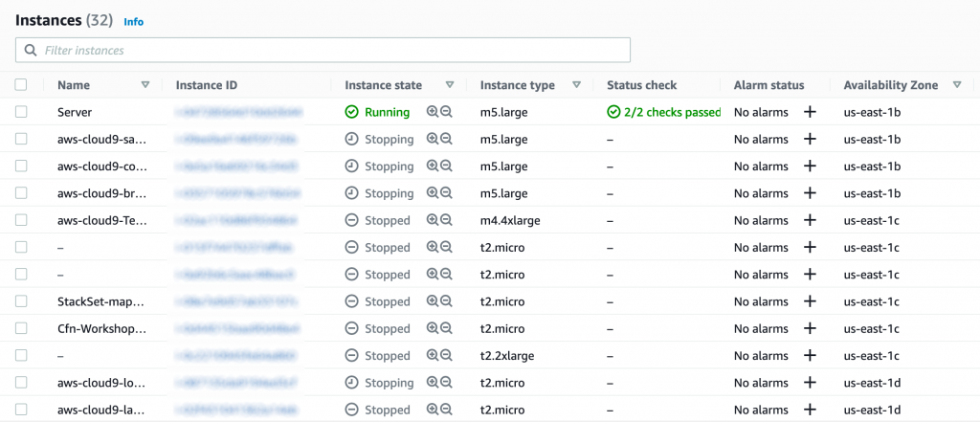The height and width of the screenshot is (422, 980).
Task: Click zoom-in icon for aws-cloud9-lo... instance
Action: click(432, 382)
